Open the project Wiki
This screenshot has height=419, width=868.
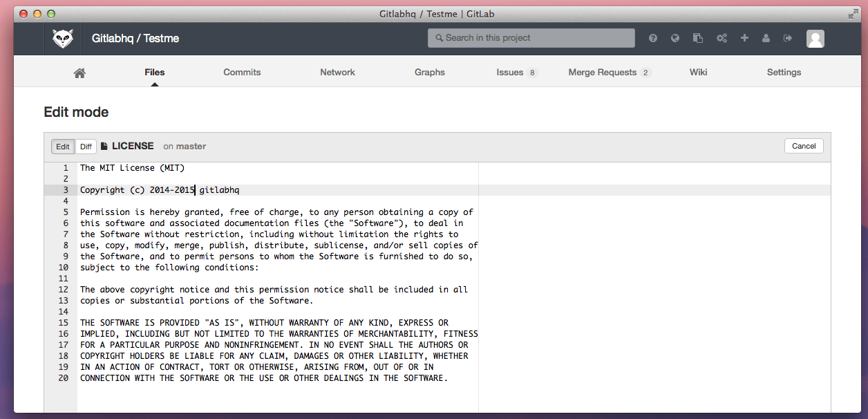tap(698, 72)
